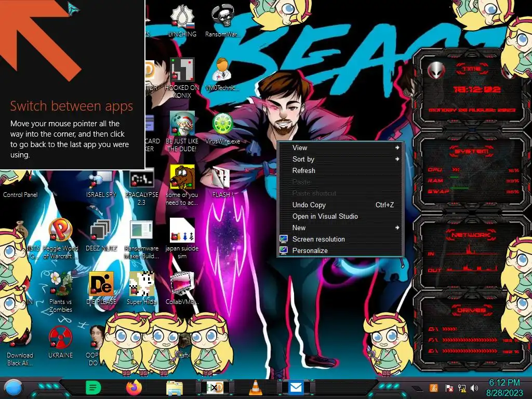The height and width of the screenshot is (399, 532).
Task: Select the DEEZ NUTZ desktop icon
Action: [x=101, y=235]
